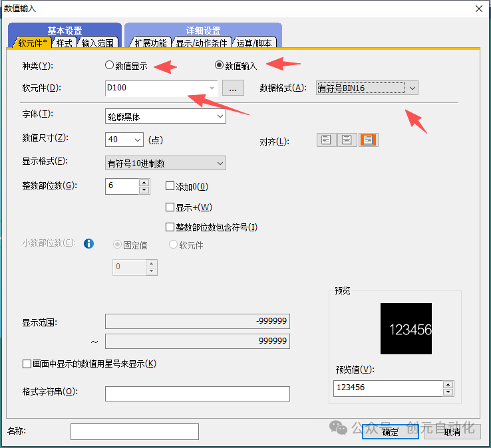The width and height of the screenshot is (491, 448).
Task: Decrease 预览值 with down spinner
Action: [x=448, y=392]
